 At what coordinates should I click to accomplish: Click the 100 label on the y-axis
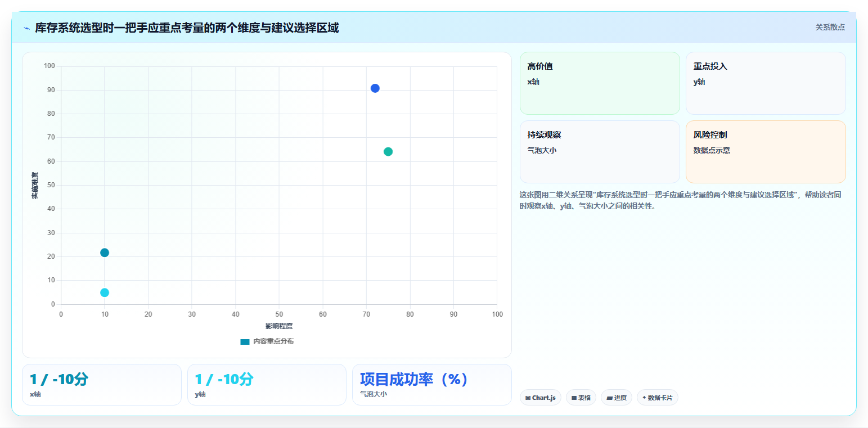coord(50,66)
